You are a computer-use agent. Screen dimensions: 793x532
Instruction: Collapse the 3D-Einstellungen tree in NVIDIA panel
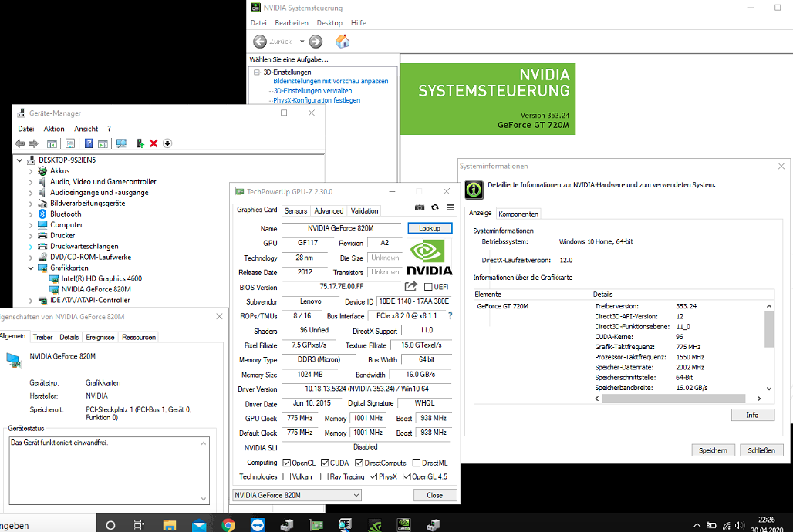(257, 72)
